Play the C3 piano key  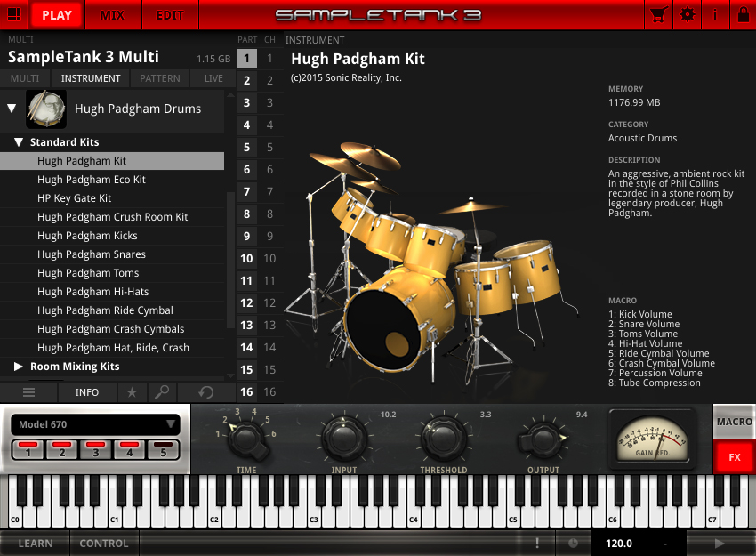(x=314, y=517)
